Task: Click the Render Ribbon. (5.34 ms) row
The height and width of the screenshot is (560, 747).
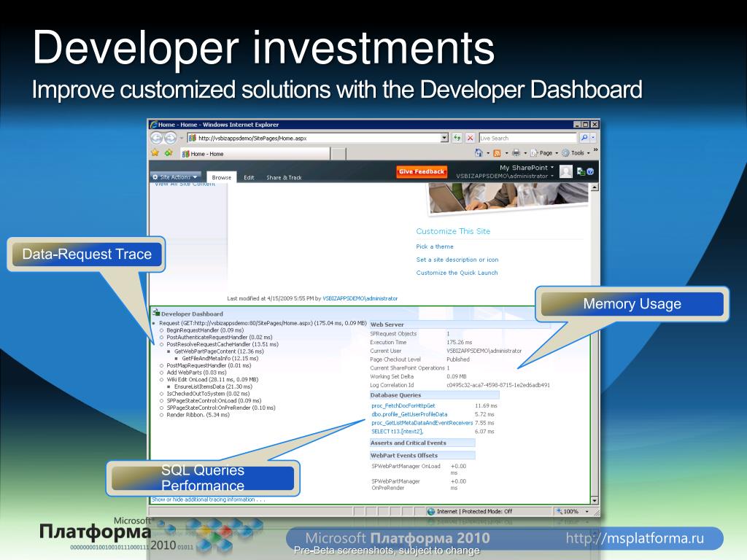Action: click(x=198, y=415)
